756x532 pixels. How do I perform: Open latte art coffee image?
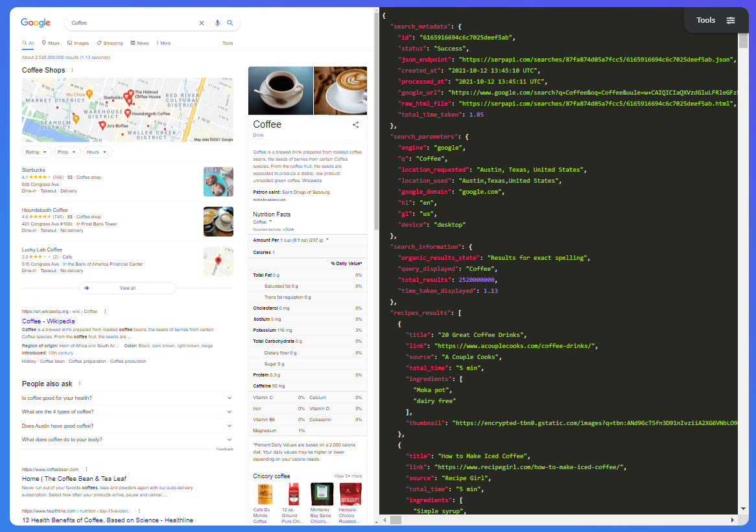click(340, 91)
